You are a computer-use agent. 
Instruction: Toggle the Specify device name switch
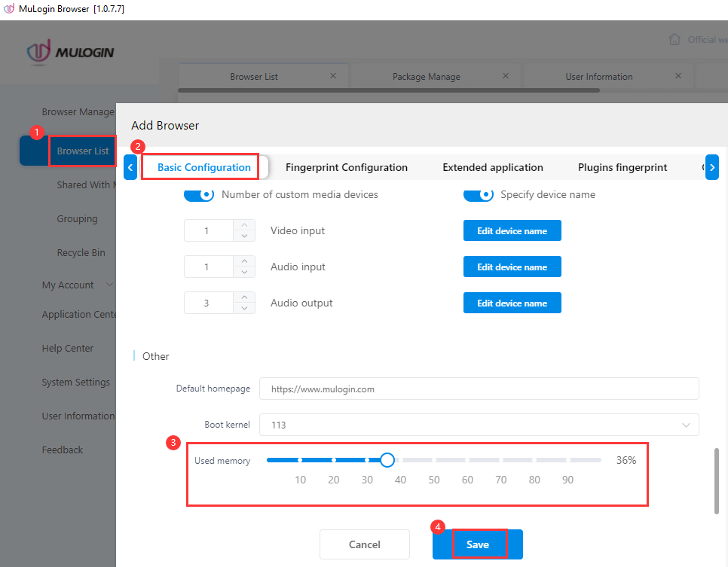click(x=479, y=194)
